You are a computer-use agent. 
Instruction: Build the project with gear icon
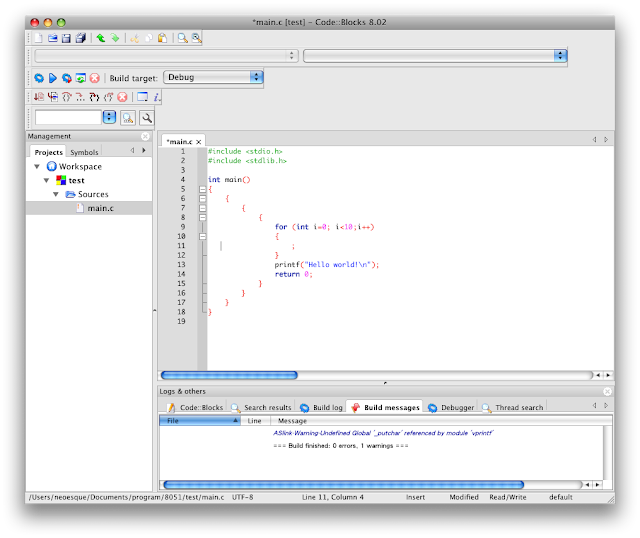39,78
